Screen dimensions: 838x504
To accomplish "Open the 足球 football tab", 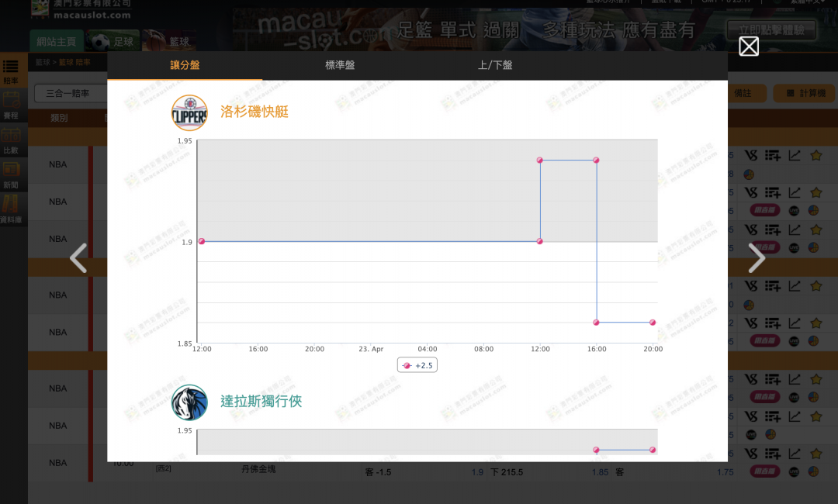I will coord(113,42).
